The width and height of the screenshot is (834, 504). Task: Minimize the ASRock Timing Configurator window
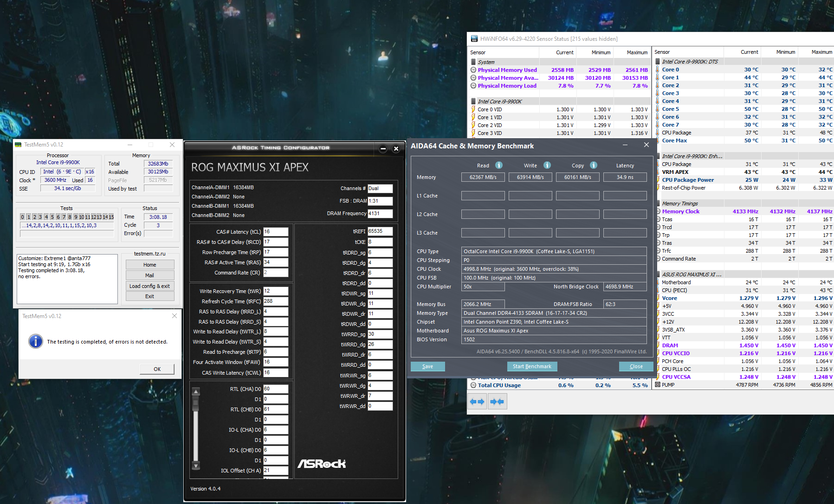coord(383,149)
